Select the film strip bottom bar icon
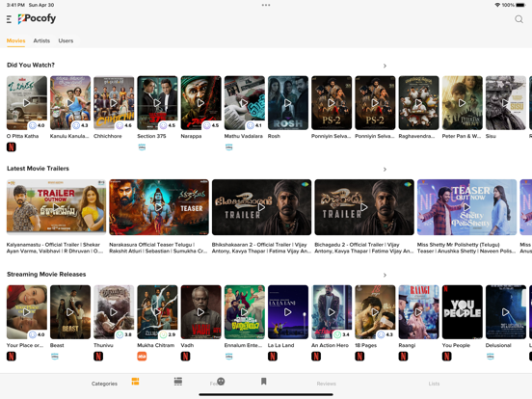Viewport: 532px width, 399px height. 178,382
